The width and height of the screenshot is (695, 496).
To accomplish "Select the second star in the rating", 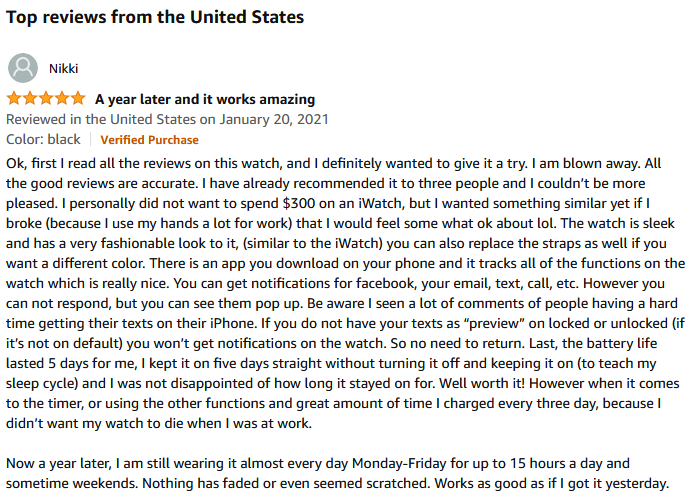I will (x=30, y=98).
